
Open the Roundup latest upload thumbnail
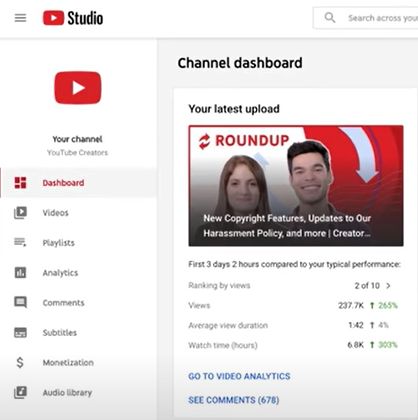tap(296, 186)
